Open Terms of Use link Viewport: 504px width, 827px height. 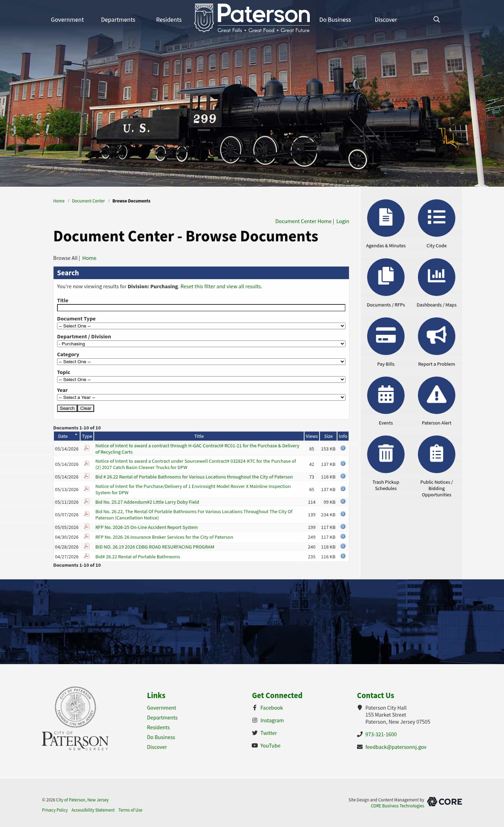coord(130,810)
